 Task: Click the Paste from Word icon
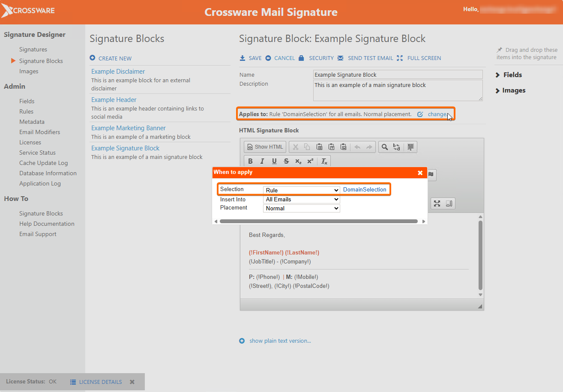[343, 147]
